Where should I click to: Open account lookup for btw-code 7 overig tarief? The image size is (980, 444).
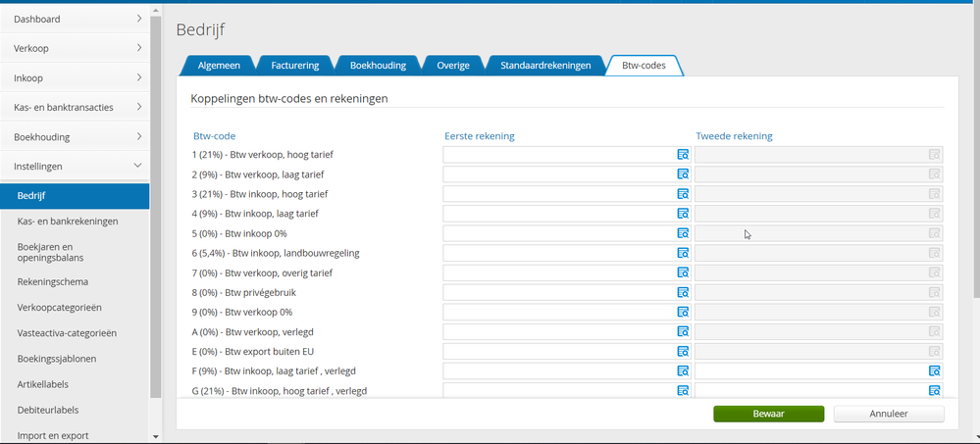pyautogui.click(x=683, y=272)
